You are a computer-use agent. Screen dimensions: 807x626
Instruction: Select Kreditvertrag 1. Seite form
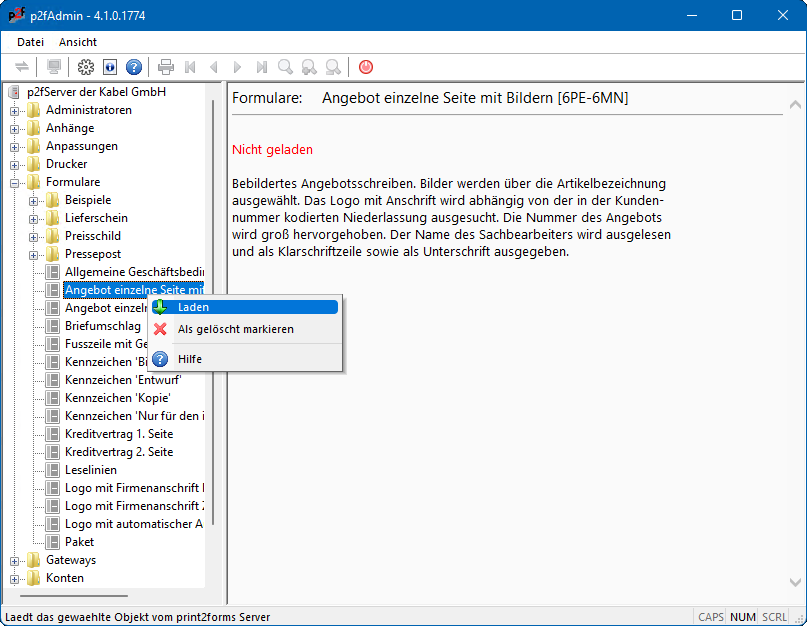tap(119, 434)
